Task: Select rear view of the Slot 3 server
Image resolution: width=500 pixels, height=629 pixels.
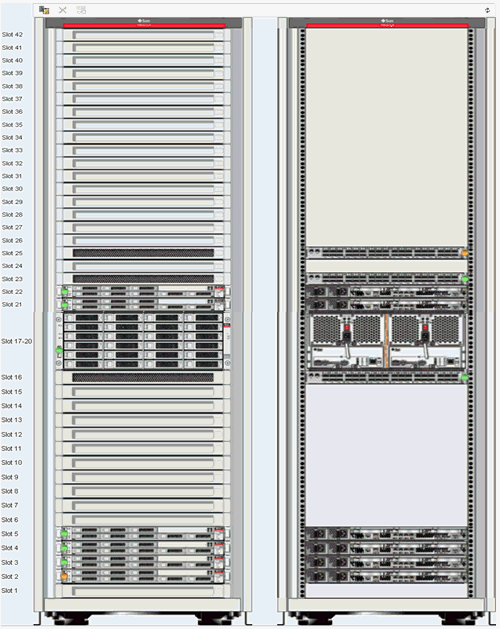Action: point(387,562)
